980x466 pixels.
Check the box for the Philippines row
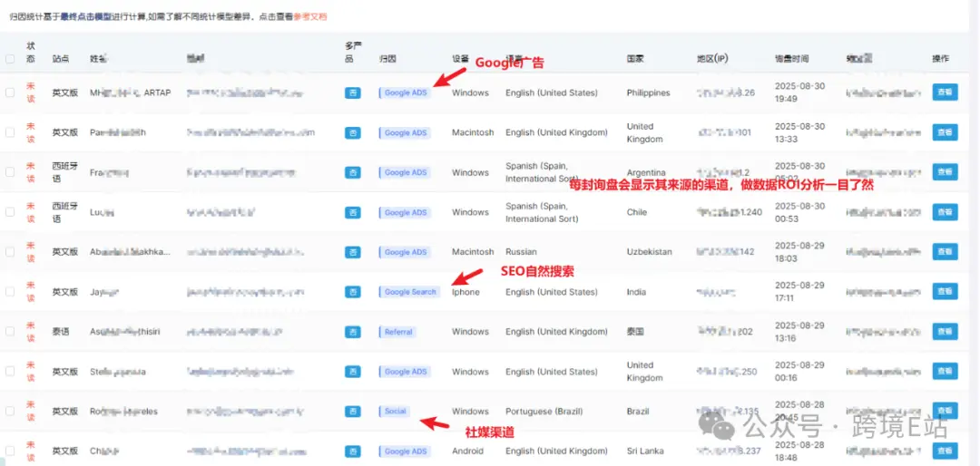coord(9,92)
